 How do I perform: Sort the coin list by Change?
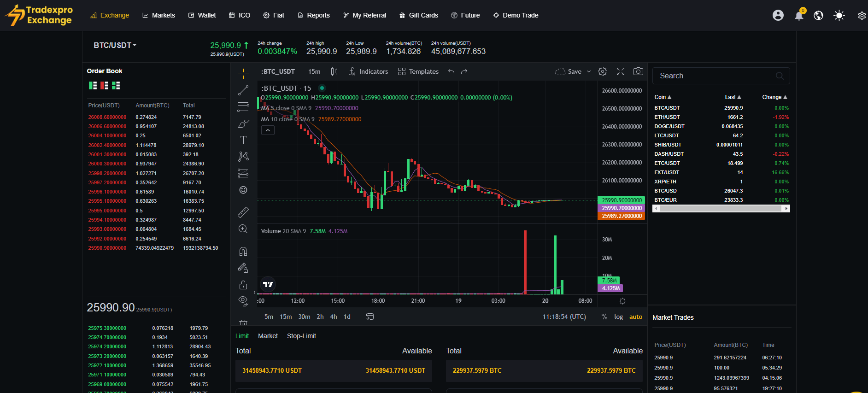click(x=774, y=97)
